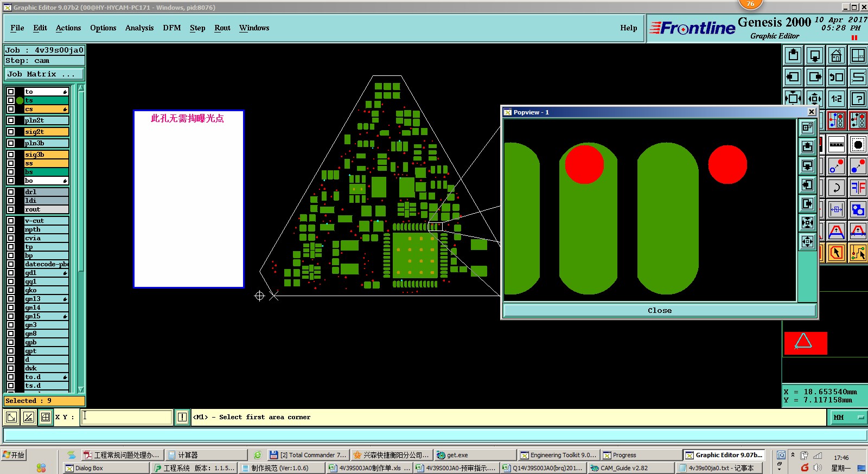868x474 pixels.
Task: Click the layer list vertical scrollbar thumb
Action: click(81, 182)
